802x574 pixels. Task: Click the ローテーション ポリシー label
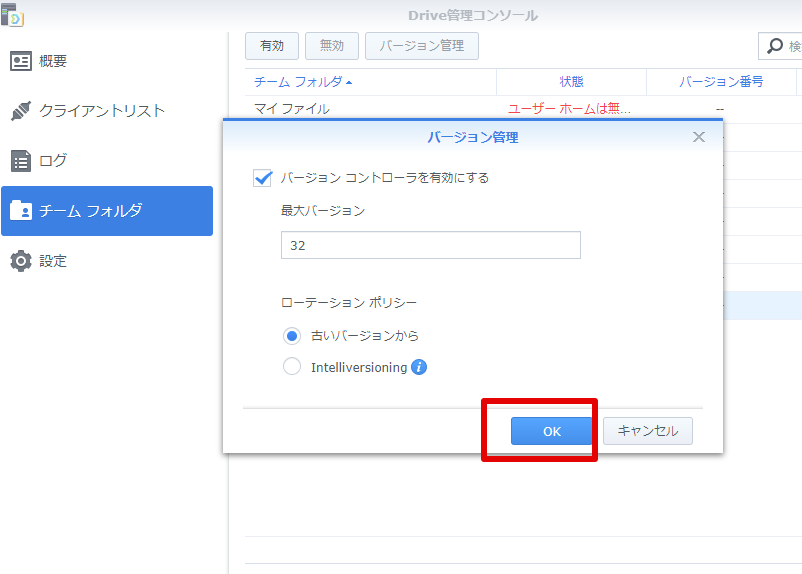point(349,303)
